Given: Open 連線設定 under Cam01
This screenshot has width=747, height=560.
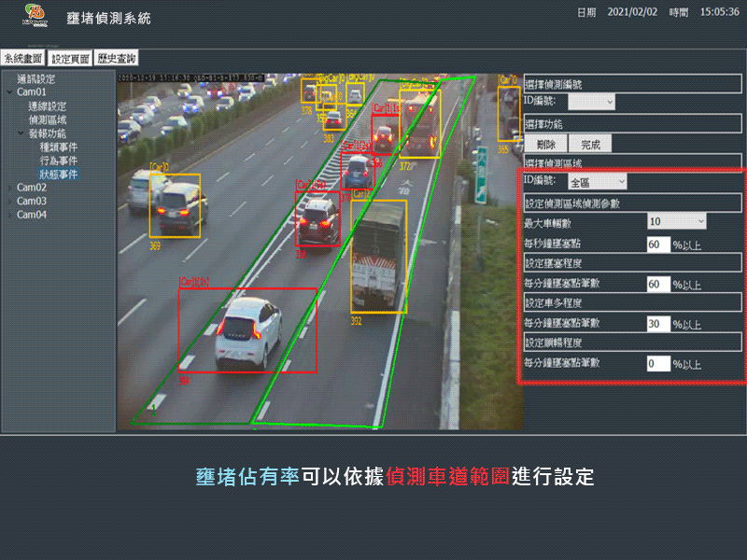Looking at the screenshot, I should 47,106.
